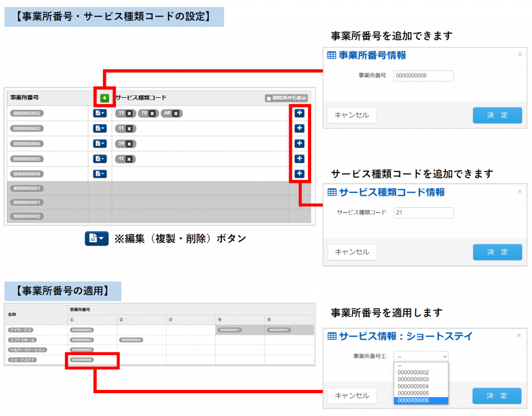Expand edit menu for 0000000005
532x416 pixels.
[x=99, y=159]
